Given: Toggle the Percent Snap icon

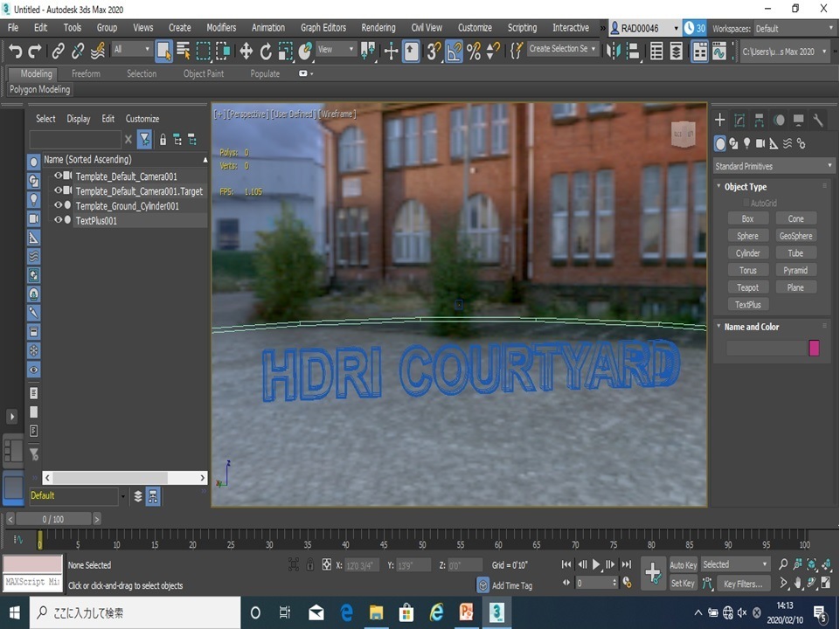Looking at the screenshot, I should tap(474, 52).
